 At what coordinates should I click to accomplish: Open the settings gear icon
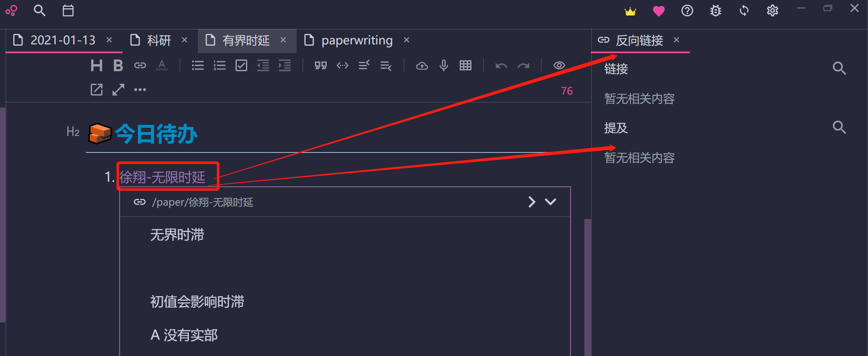click(773, 10)
